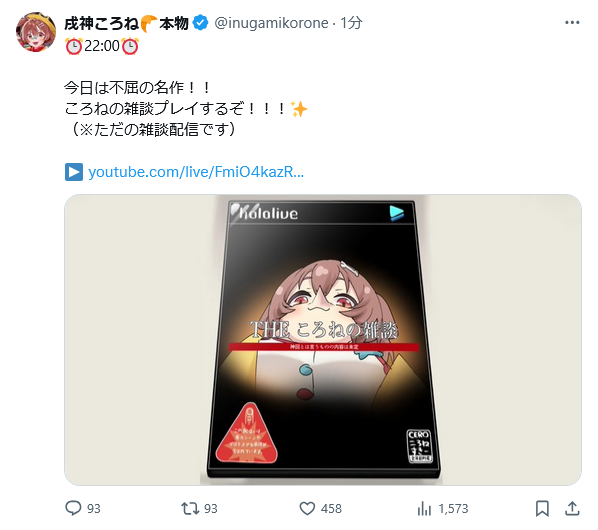Open the youtube.com/live stream link
Image resolution: width=598 pixels, height=530 pixels.
pyautogui.click(x=196, y=172)
